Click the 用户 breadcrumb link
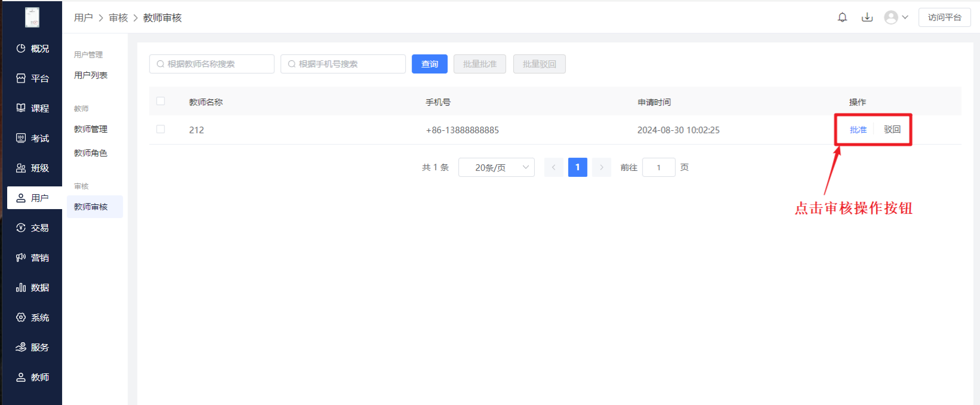Viewport: 980px width, 405px height. tap(84, 18)
